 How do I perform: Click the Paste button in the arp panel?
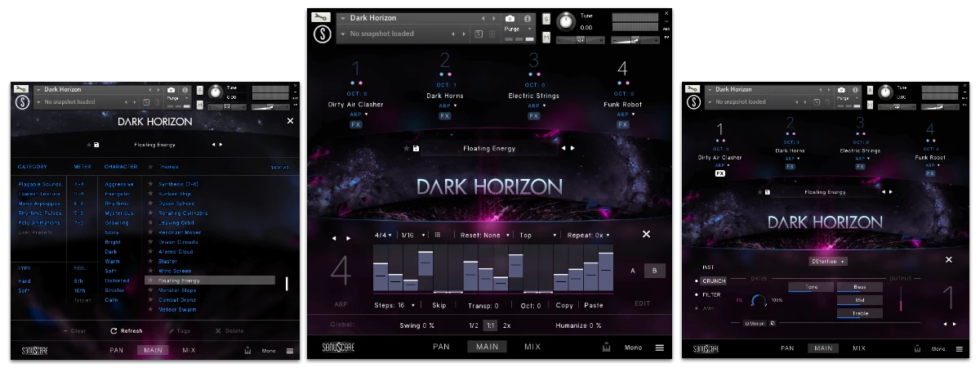pos(595,305)
